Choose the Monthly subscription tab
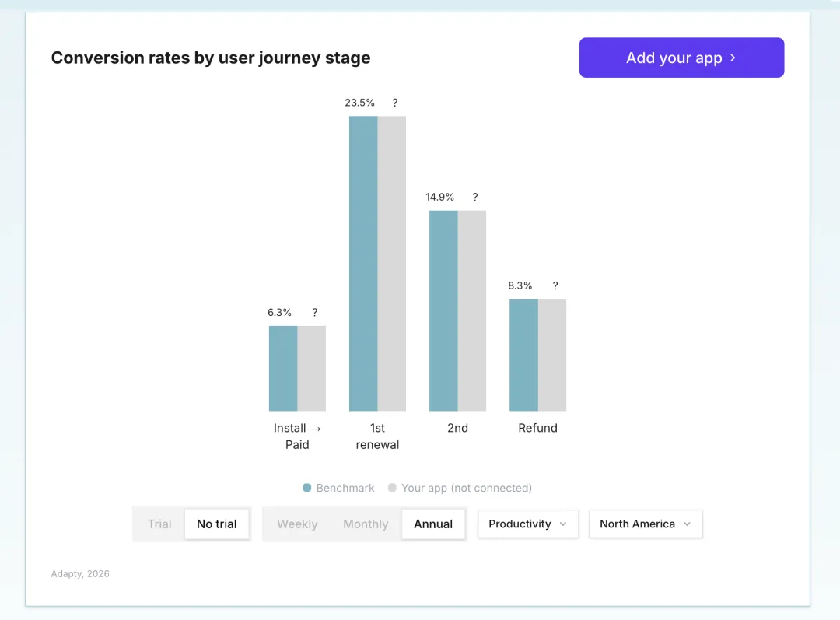 (x=366, y=524)
